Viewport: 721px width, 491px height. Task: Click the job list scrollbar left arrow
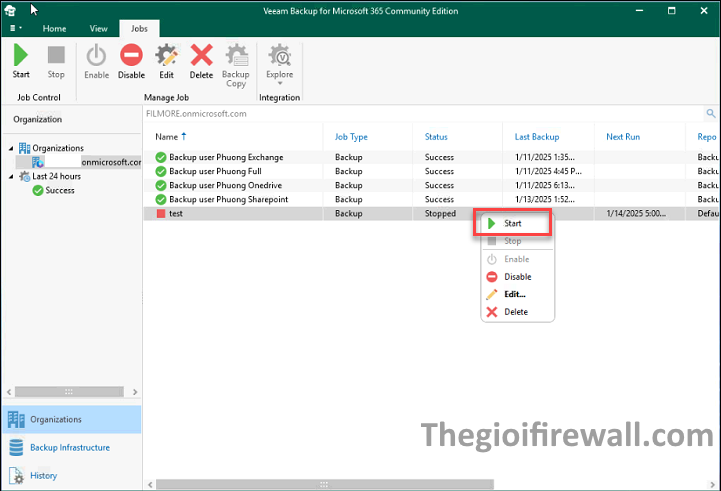click(150, 485)
